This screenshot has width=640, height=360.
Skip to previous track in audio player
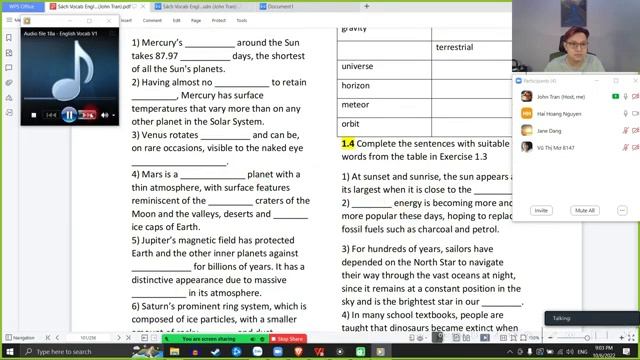pos(51,116)
